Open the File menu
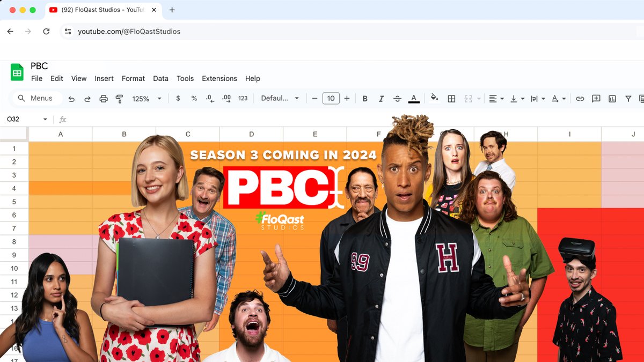This screenshot has height=362, width=644. coord(36,78)
